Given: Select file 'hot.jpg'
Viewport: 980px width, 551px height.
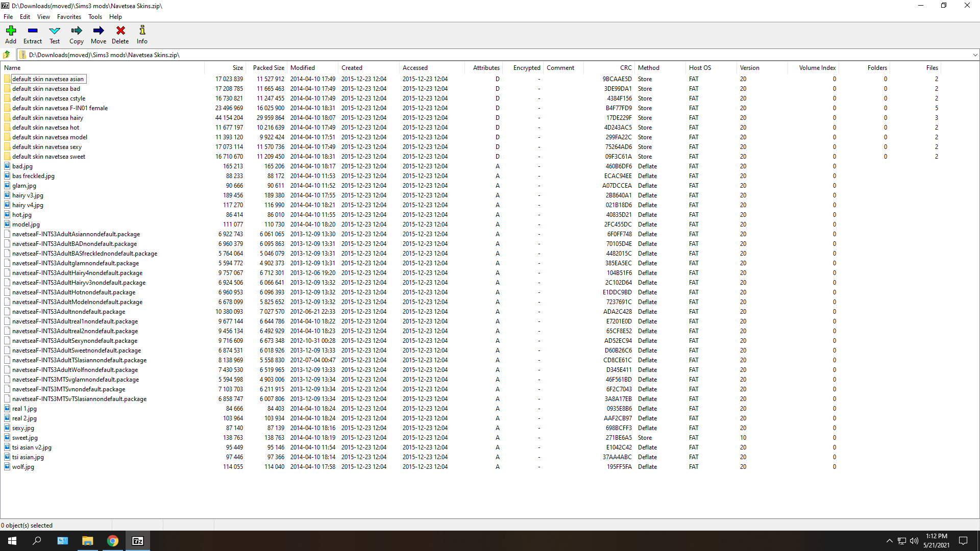Looking at the screenshot, I should coord(22,215).
